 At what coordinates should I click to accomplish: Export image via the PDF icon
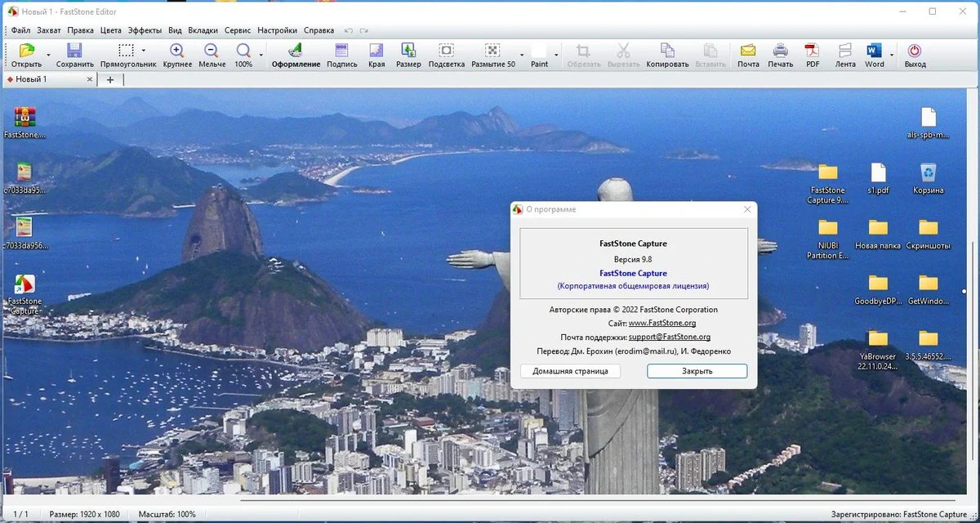pos(813,55)
